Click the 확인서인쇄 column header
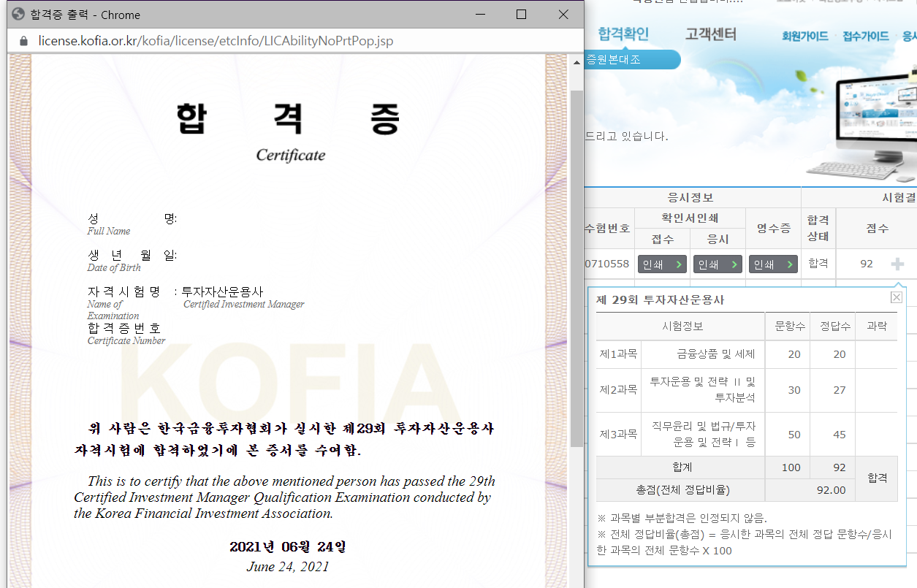Viewport: 917px width, 588px height. tap(690, 218)
